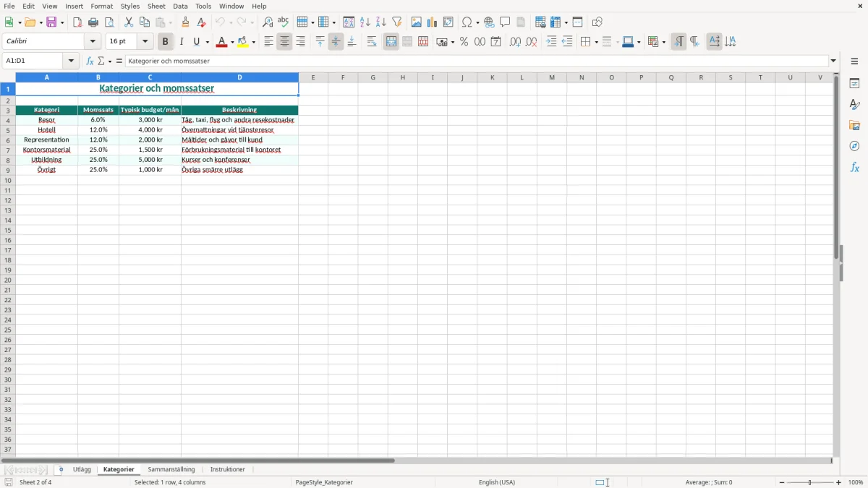Select the Instruktioner sheet tab

227,469
